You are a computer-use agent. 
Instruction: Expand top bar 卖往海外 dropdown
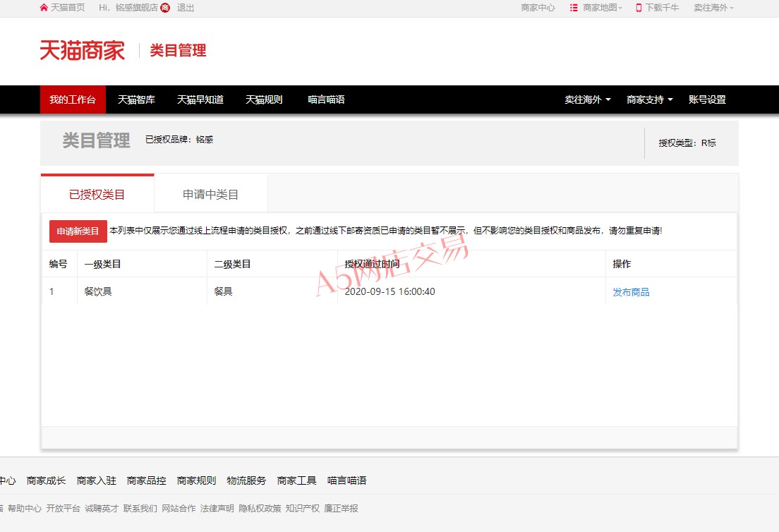click(713, 8)
